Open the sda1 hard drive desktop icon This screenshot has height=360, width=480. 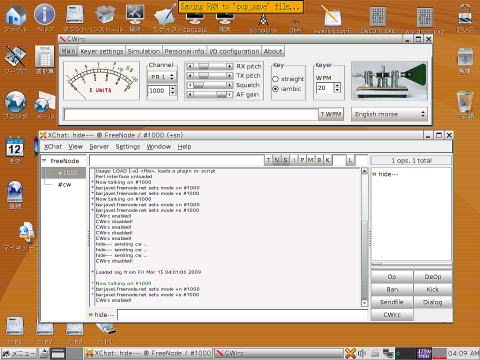click(x=15, y=326)
